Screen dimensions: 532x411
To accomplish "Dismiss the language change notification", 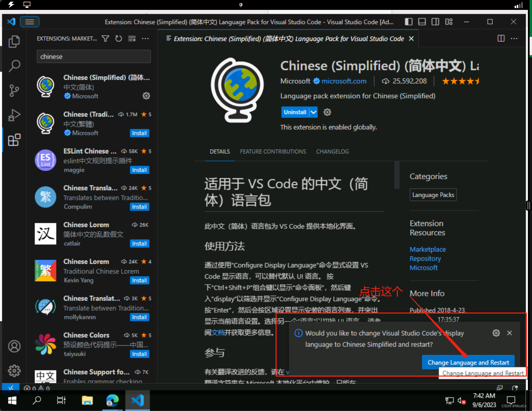I will (509, 333).
